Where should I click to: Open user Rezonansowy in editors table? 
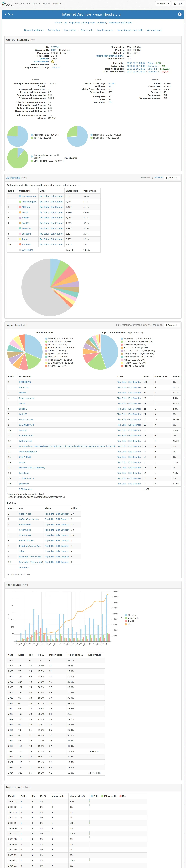pyautogui.click(x=26, y=420)
